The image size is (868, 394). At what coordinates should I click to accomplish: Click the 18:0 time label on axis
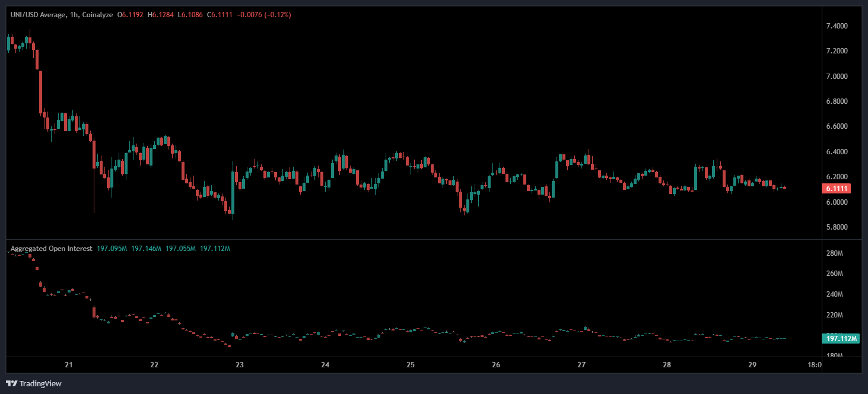click(x=815, y=364)
